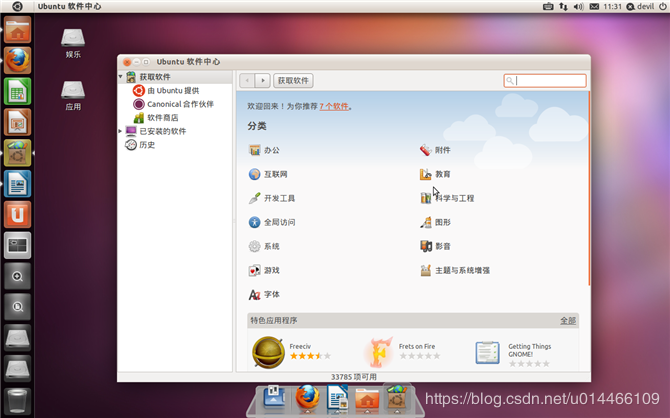
Task: Click the Freeciv globe thumbnail
Action: (x=268, y=353)
